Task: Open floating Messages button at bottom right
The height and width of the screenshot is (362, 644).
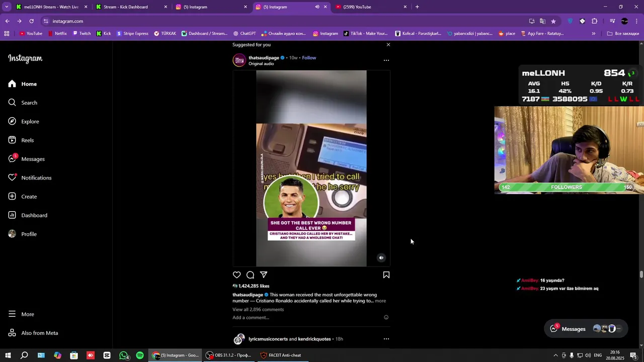Action: click(586, 329)
